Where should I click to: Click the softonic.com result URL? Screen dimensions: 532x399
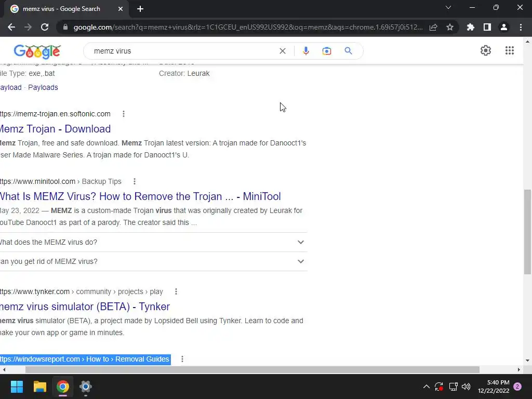[x=55, y=114]
